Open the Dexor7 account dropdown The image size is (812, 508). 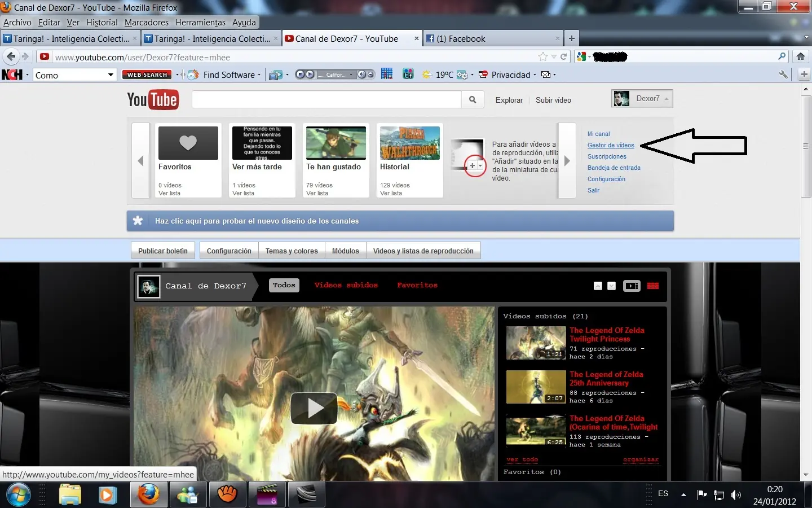click(642, 99)
